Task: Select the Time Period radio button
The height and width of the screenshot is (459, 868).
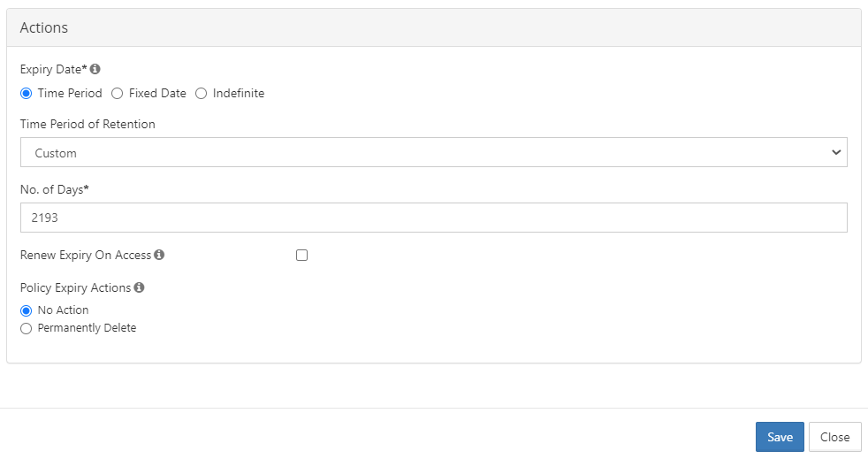Action: [x=26, y=93]
